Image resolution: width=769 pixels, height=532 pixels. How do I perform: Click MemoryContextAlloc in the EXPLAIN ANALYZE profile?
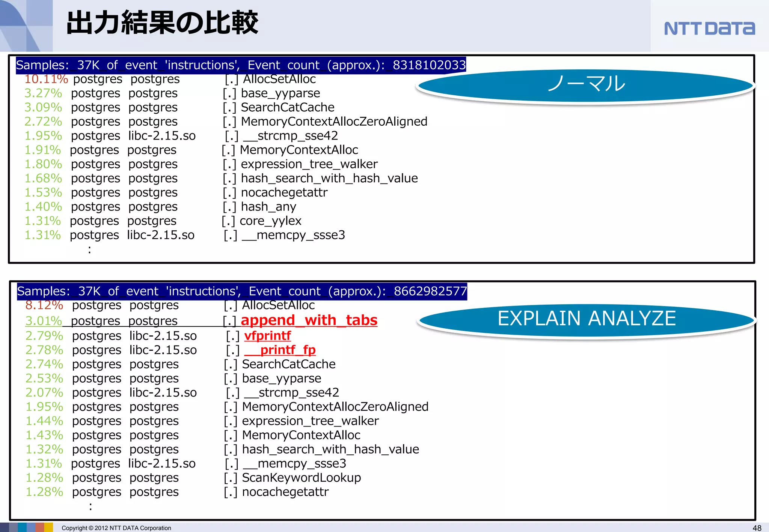tap(301, 435)
